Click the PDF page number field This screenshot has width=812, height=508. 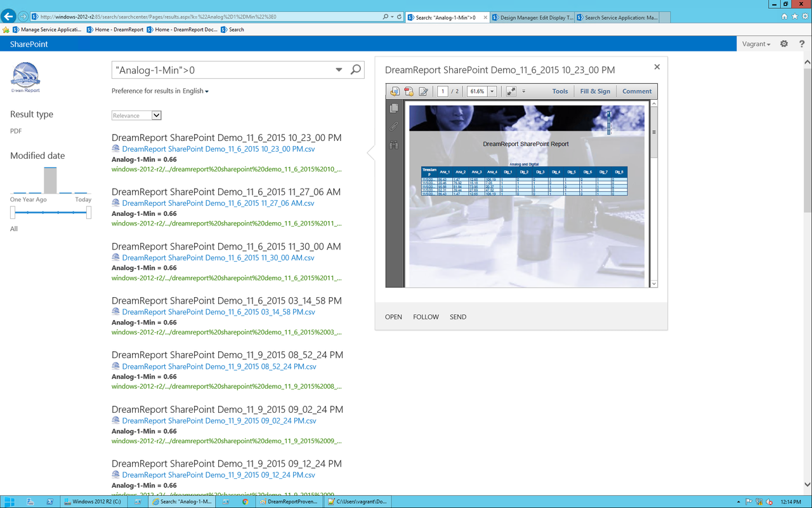tap(442, 91)
